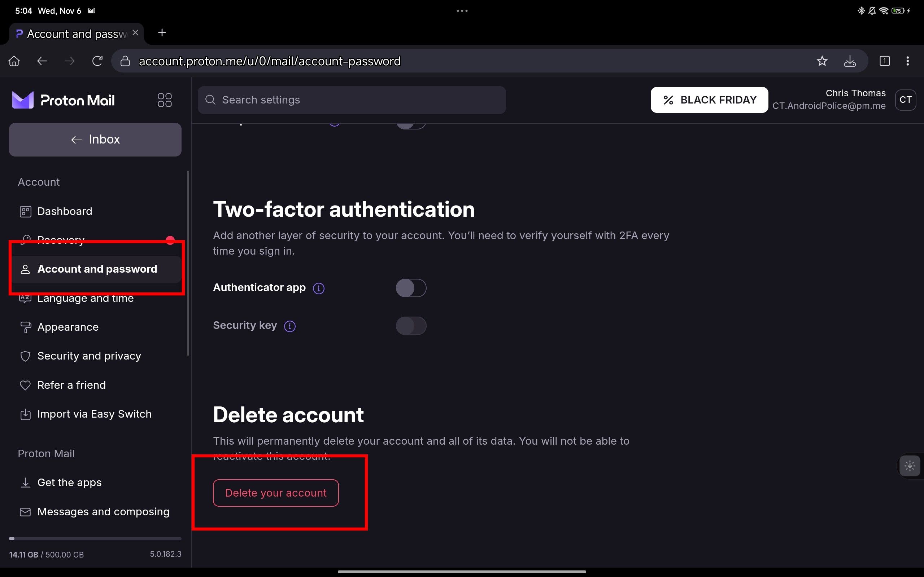924x577 pixels.
Task: Select Account and password menu item
Action: [x=97, y=269]
